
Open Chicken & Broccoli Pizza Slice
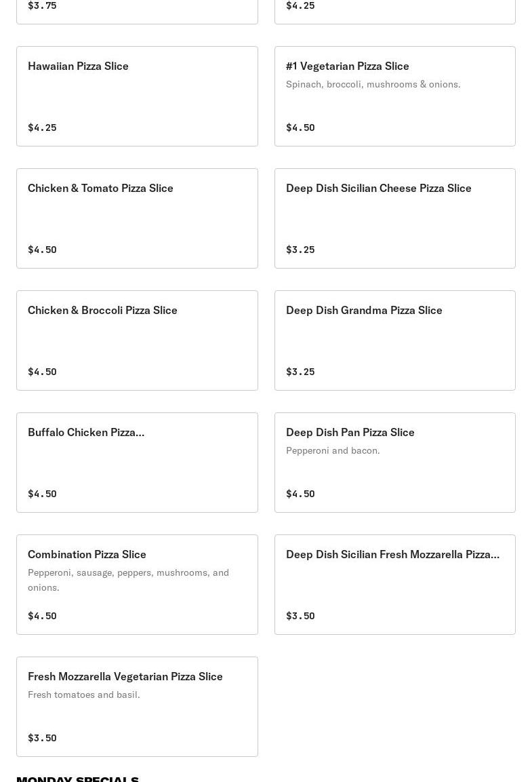pyautogui.click(x=137, y=340)
